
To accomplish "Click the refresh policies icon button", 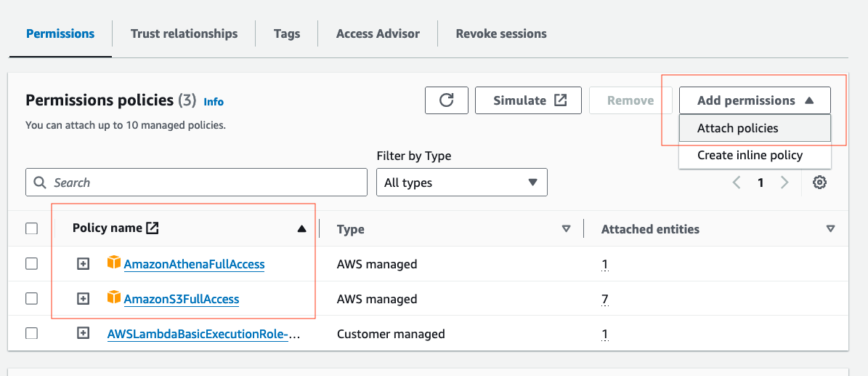I will 447,100.
